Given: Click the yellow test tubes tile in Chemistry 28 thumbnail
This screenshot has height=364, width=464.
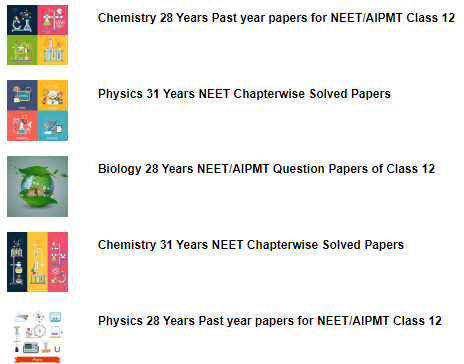Looking at the screenshot, I should pos(53,50).
